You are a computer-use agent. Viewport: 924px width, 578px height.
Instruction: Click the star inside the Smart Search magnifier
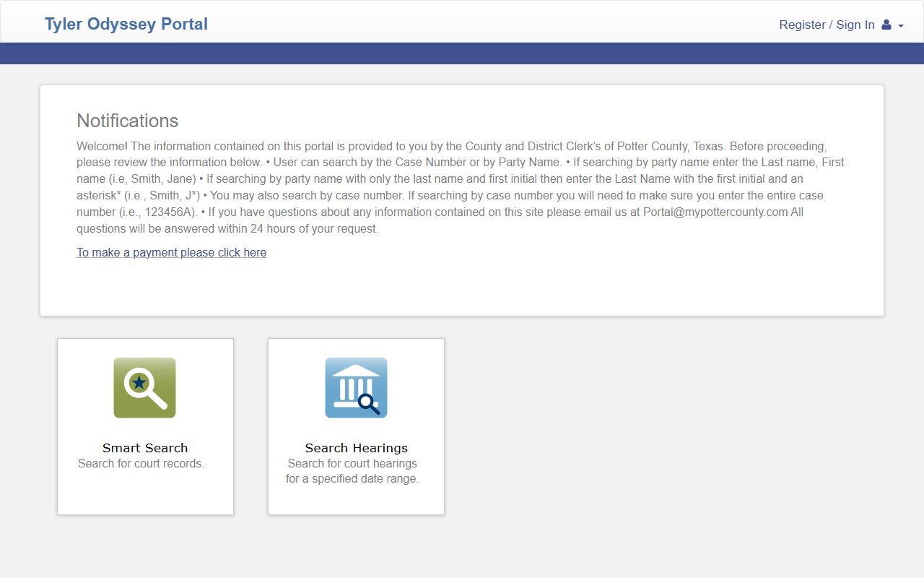pos(139,382)
